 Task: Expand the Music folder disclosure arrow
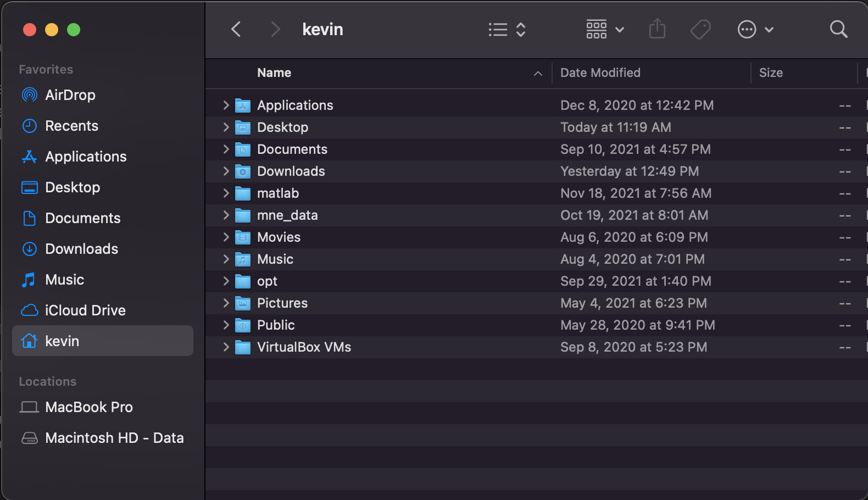(226, 259)
